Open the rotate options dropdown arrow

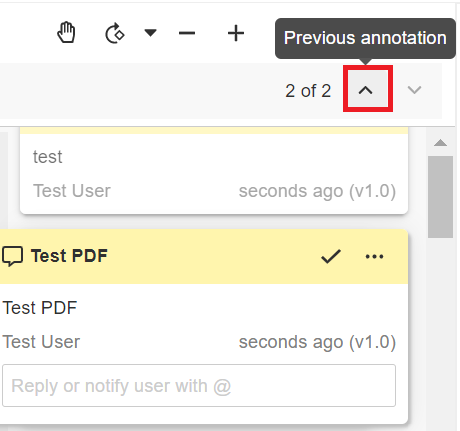[x=150, y=33]
